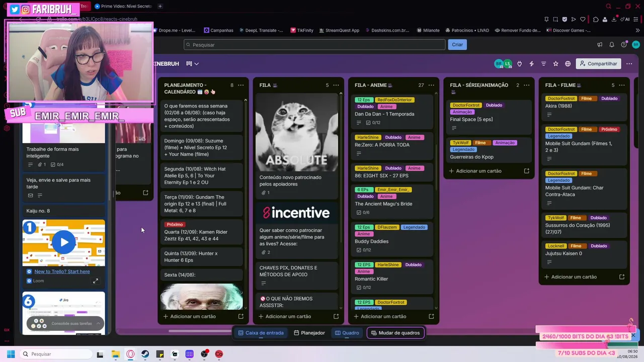Screen dimensions: 644x362
Task: Create card from template in FILA - FILME
Action: [x=622, y=277]
